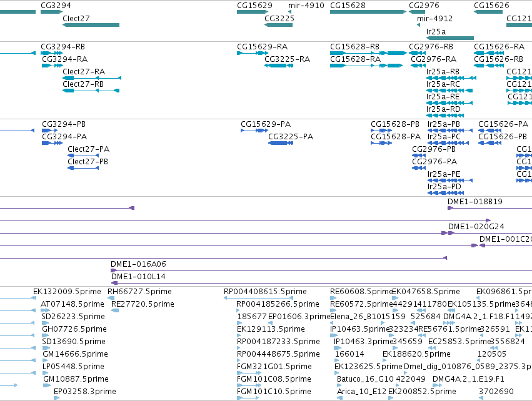This screenshot has height=401, width=532.
Task: Click the CG2976 gene label
Action: coord(424,6)
